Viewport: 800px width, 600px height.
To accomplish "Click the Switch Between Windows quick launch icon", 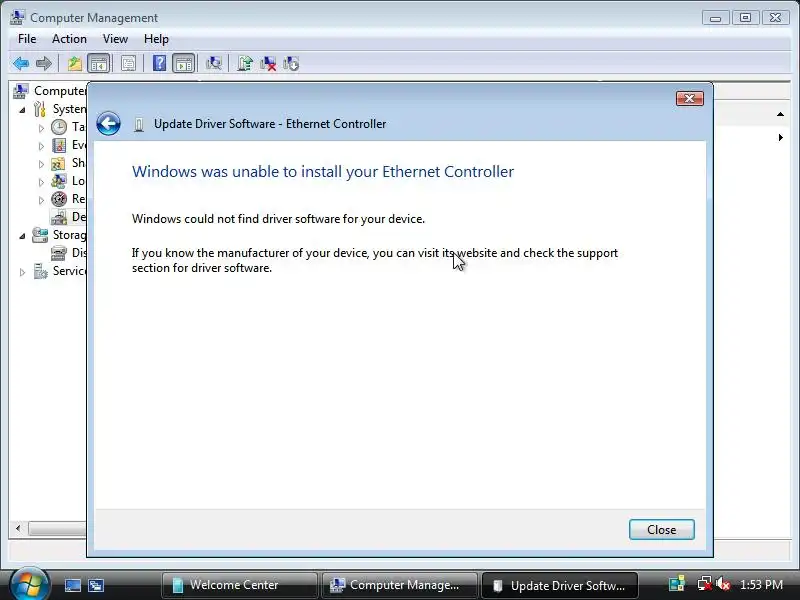I will click(x=96, y=585).
